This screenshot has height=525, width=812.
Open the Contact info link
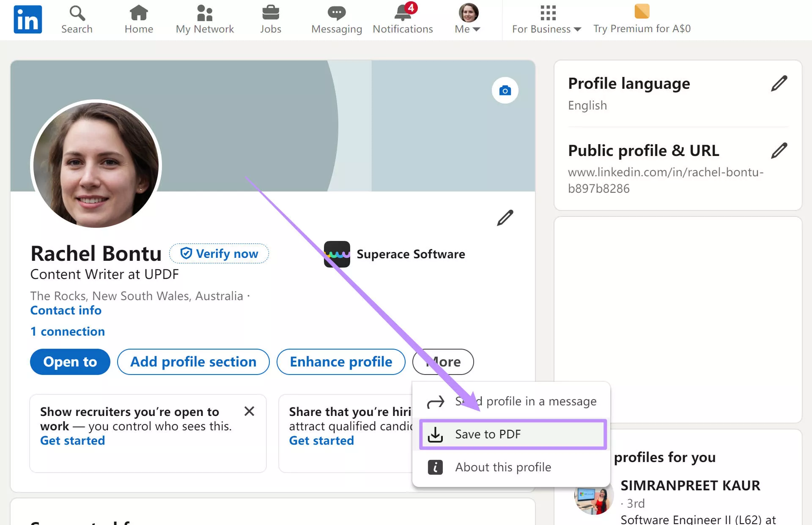click(66, 310)
